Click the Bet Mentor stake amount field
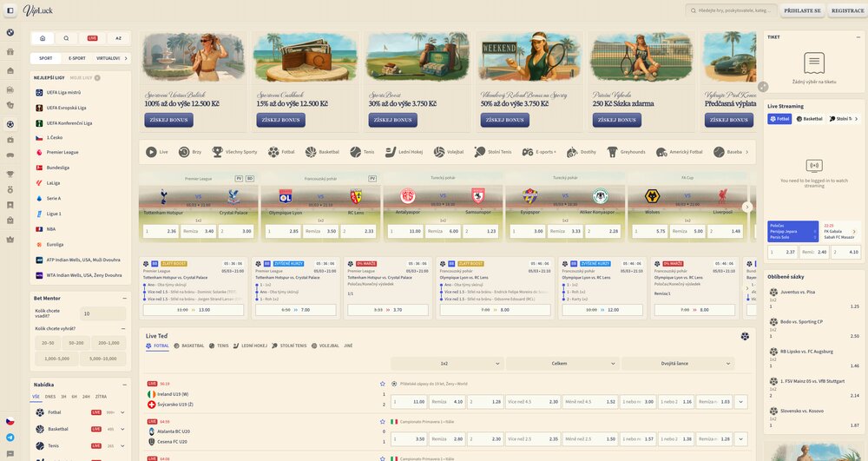This screenshot has height=461, width=868. [102, 313]
